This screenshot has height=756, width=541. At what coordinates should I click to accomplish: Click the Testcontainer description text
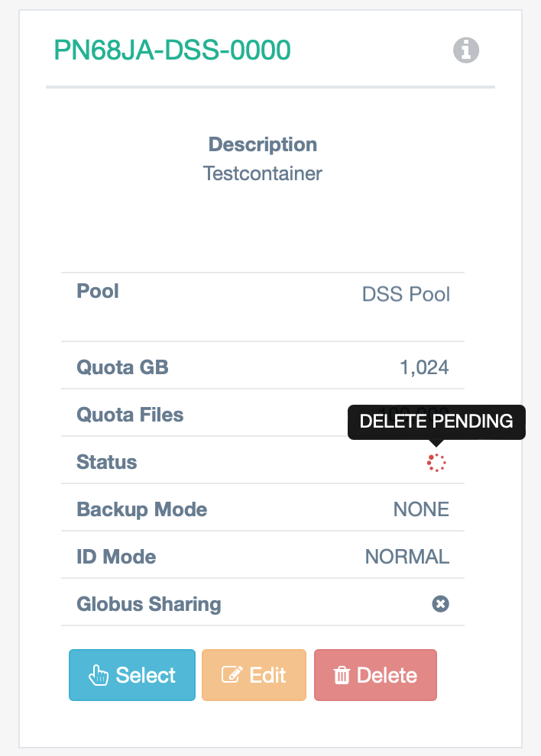point(263,173)
